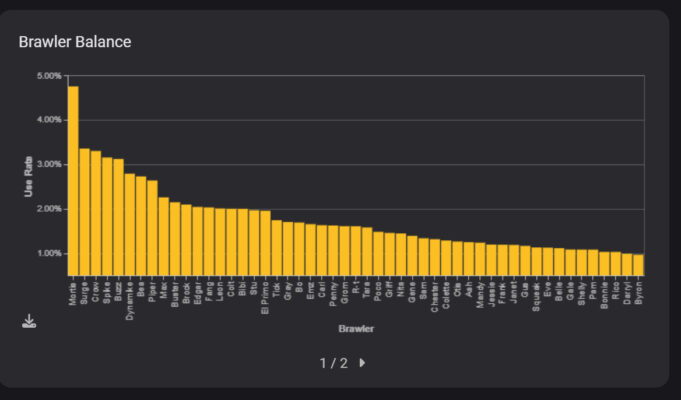Viewport: 681px width, 400px height.
Task: Go to next chart page arrow
Action: 362,363
